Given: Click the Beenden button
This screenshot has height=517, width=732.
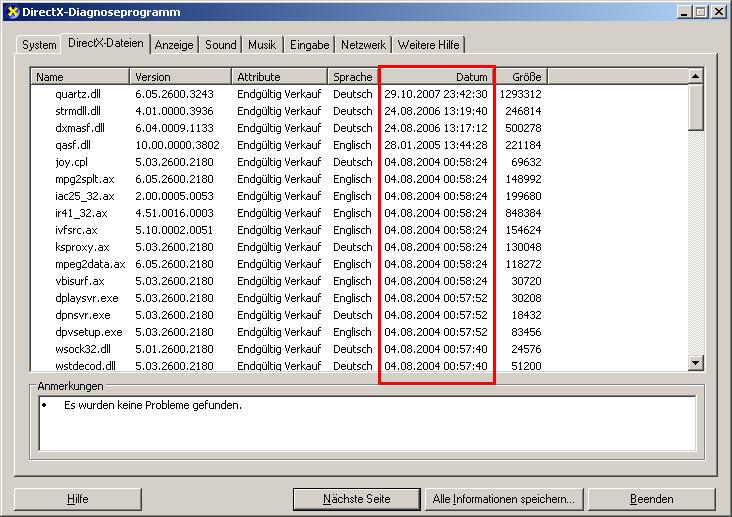Looking at the screenshot, I should [x=652, y=499].
